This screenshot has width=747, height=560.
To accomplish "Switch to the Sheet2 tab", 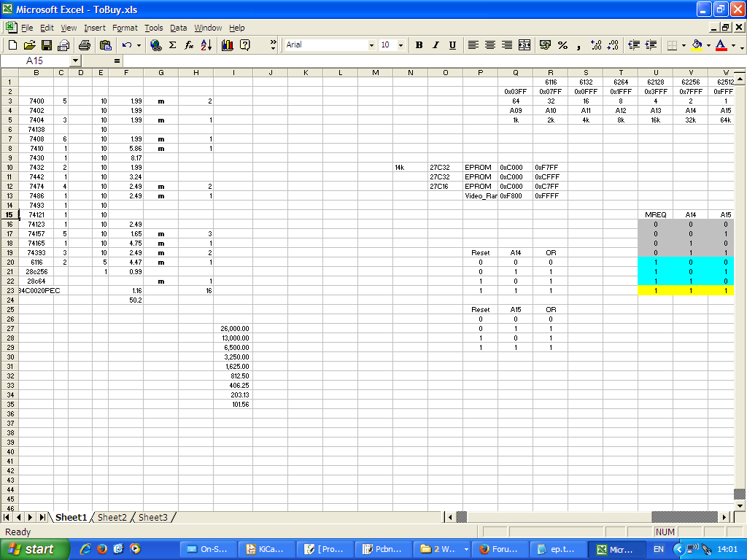I will coord(112,517).
